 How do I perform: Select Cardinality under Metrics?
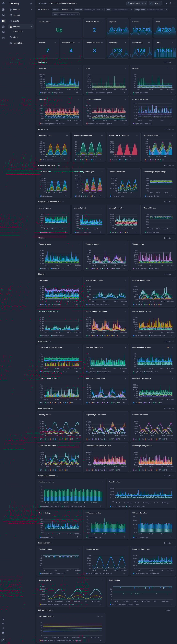click(18, 32)
